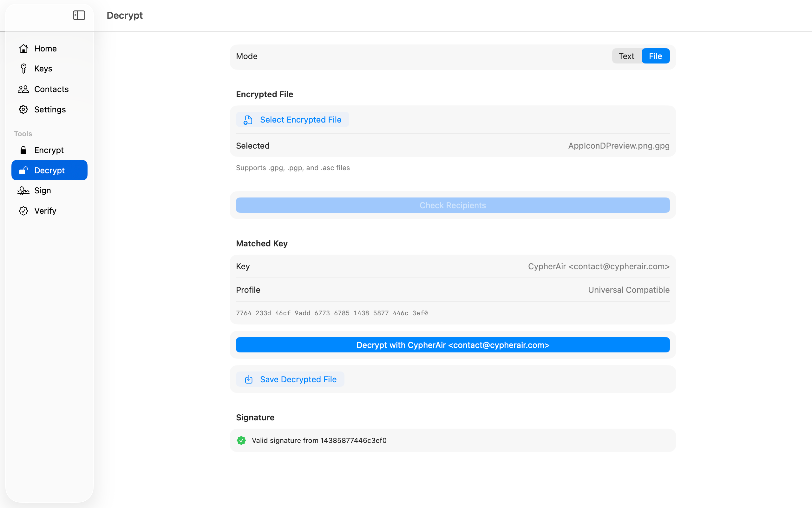Click the Sign signature icon
812x508 pixels.
point(23,190)
